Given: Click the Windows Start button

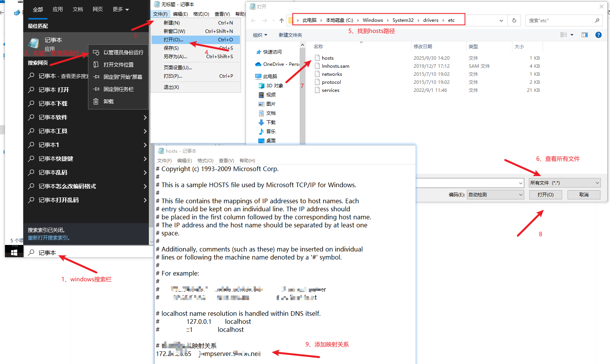Looking at the screenshot, I should click(14, 252).
